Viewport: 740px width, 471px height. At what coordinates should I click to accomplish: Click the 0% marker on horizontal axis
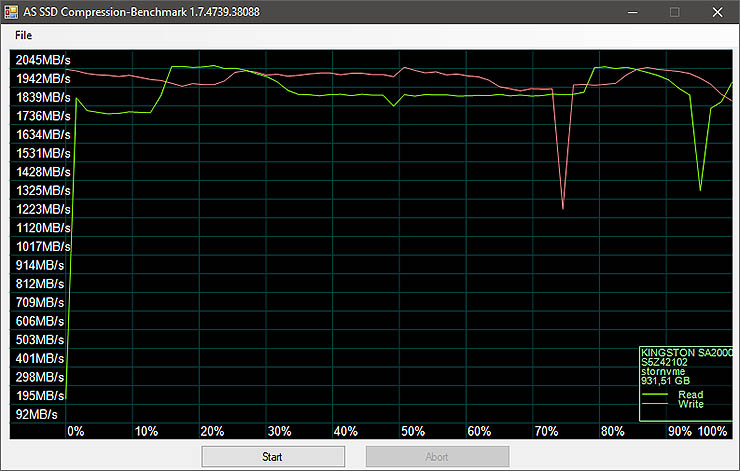click(75, 431)
